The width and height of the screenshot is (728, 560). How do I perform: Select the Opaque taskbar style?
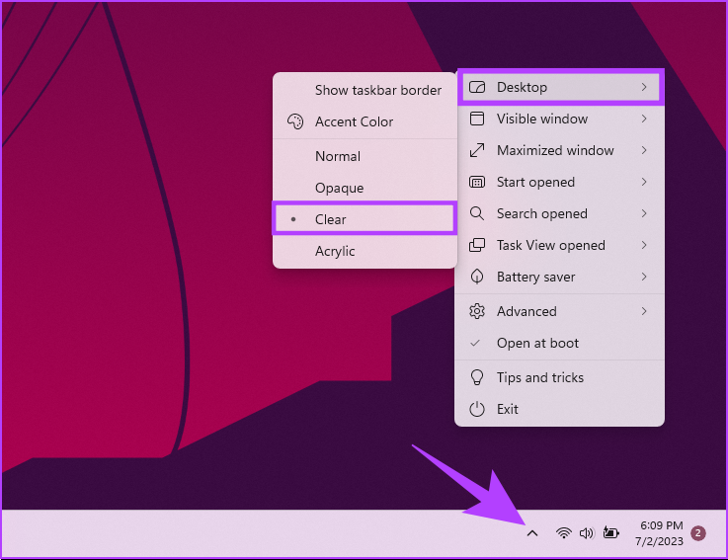point(364,188)
